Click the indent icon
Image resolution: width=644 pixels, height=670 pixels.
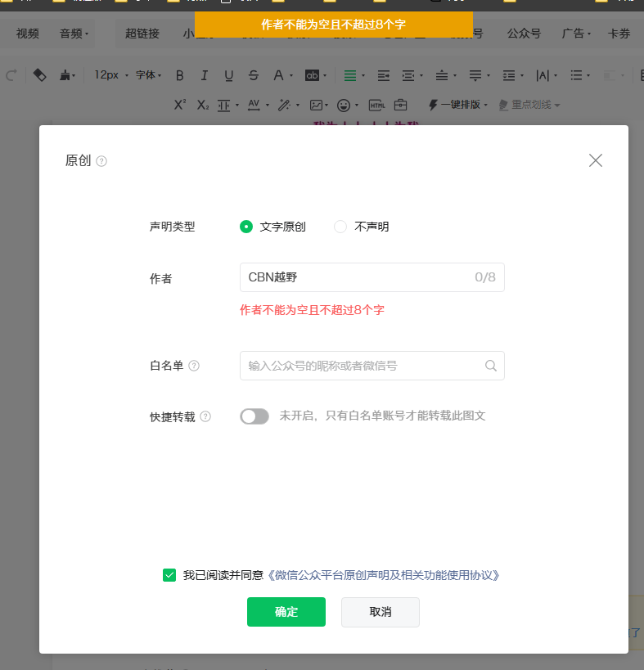(408, 75)
